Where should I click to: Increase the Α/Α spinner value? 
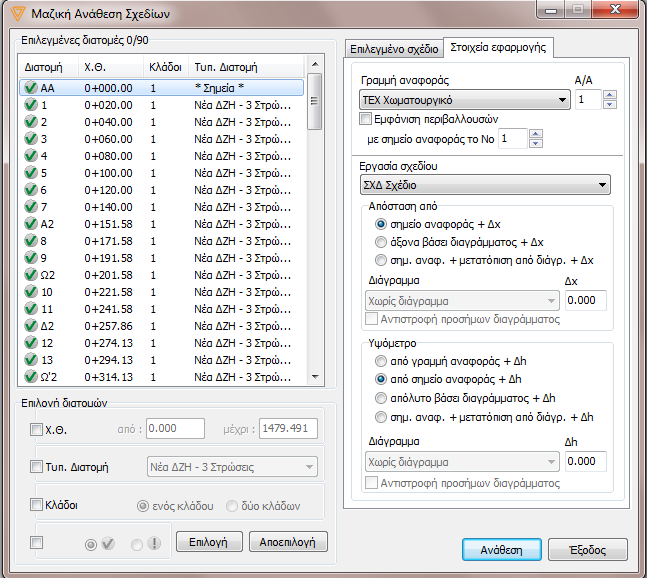pos(610,95)
